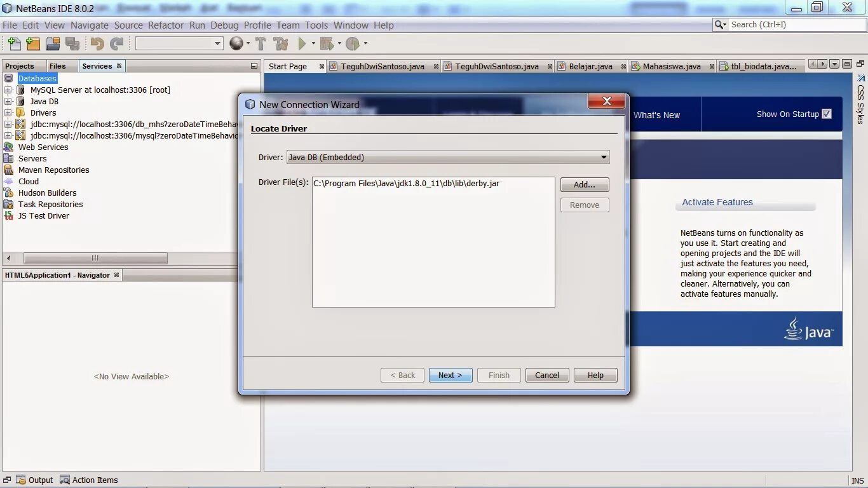868x488 pixels.
Task: Open the Tools menu
Action: [x=316, y=25]
